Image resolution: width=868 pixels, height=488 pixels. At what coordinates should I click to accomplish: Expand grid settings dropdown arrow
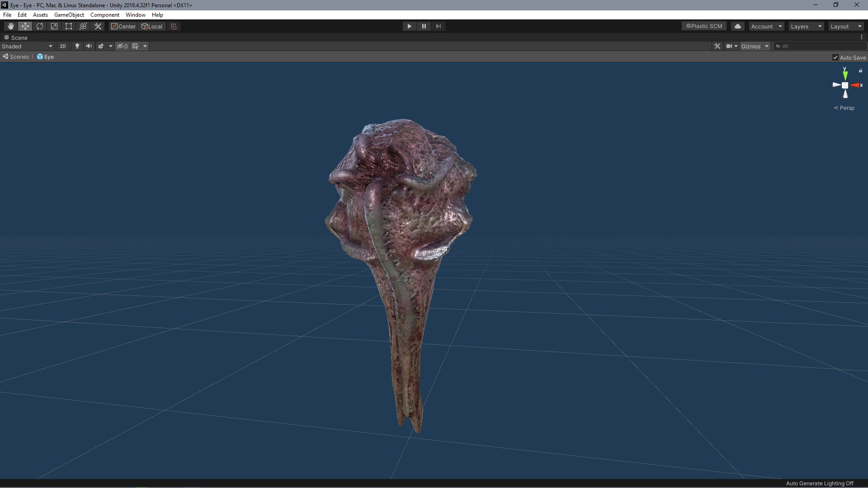145,46
